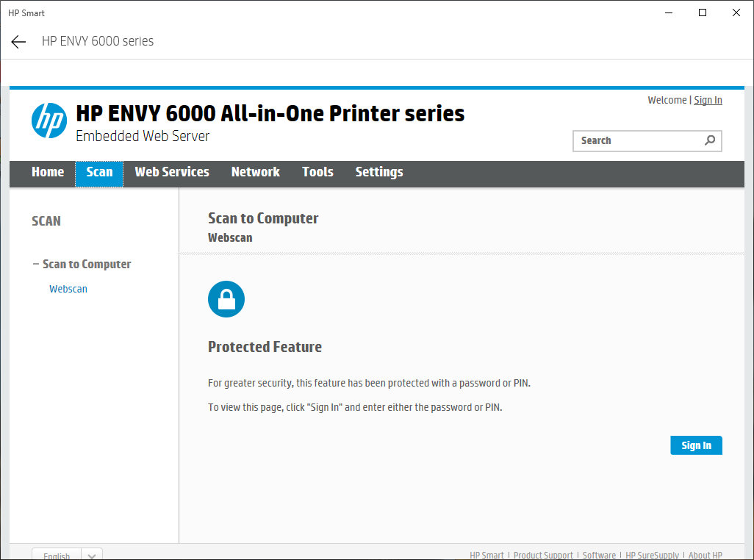Click the search magnifier icon

click(x=710, y=140)
